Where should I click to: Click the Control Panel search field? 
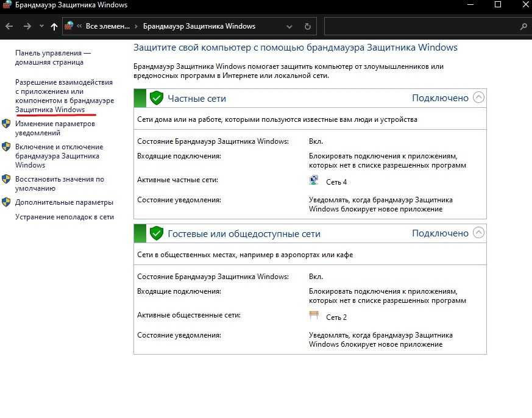(x=420, y=27)
